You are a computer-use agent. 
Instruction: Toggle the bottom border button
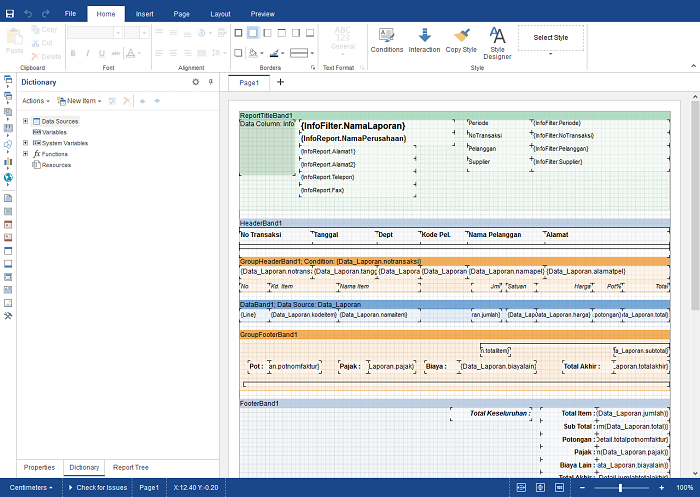[x=310, y=33]
